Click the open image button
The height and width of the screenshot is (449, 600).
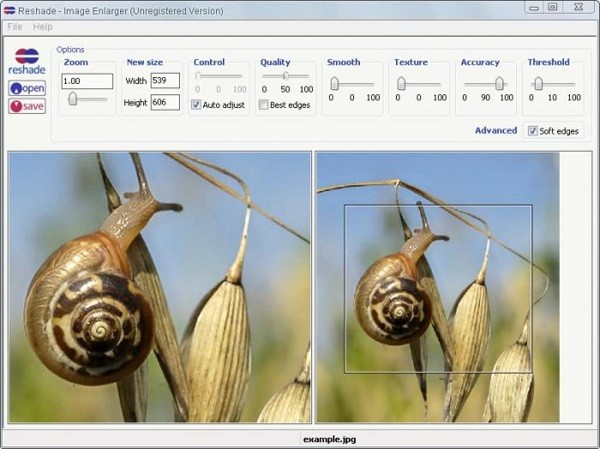(27, 88)
